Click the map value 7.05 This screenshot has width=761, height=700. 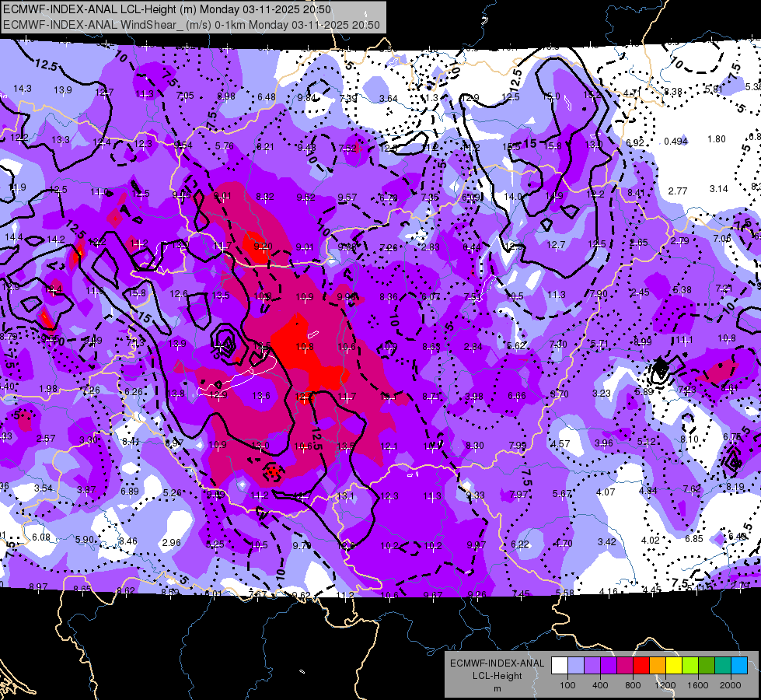click(x=185, y=95)
